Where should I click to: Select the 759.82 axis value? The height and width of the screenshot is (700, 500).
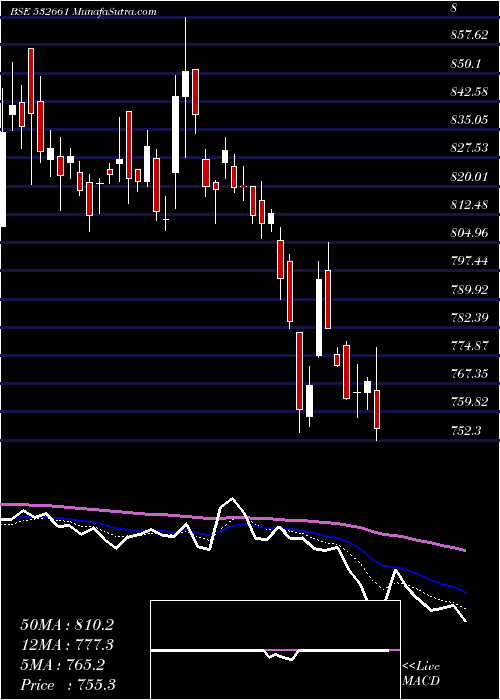click(469, 402)
